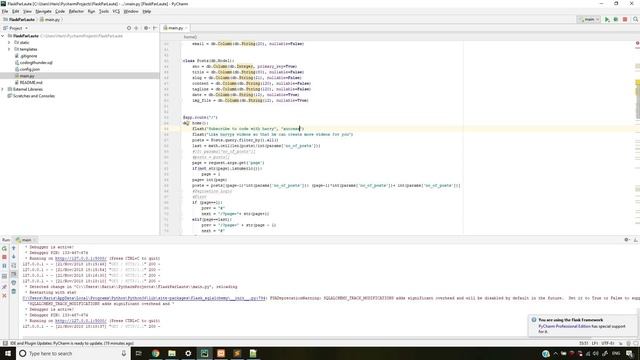
Task: Select main.py in project tree
Action: coord(27,76)
